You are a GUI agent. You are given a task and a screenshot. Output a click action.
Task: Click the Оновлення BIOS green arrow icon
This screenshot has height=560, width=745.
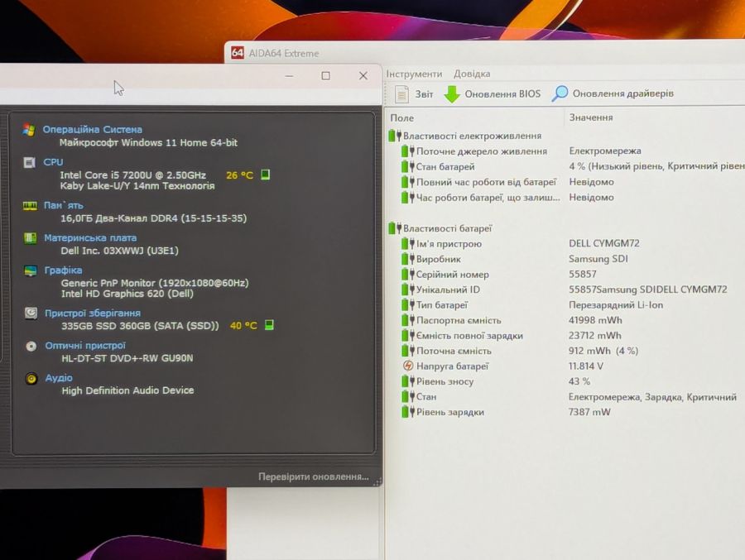452,94
